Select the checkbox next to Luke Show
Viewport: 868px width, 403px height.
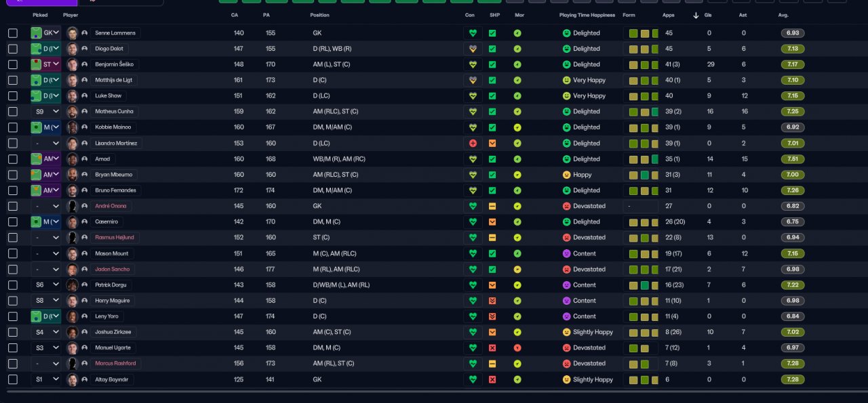tap(13, 96)
